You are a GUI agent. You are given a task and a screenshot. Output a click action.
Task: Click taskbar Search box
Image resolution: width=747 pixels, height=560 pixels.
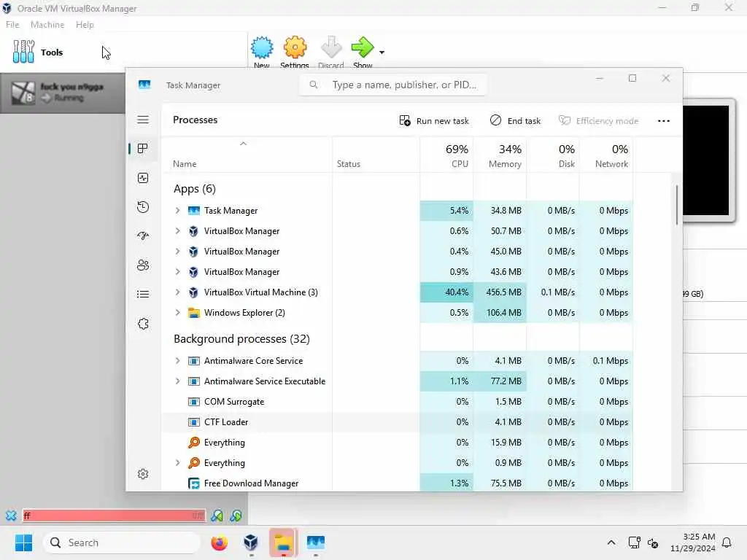click(x=122, y=542)
